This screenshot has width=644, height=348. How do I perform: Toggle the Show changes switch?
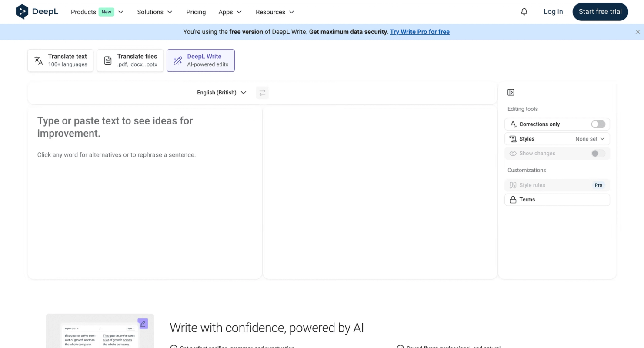tap(598, 154)
